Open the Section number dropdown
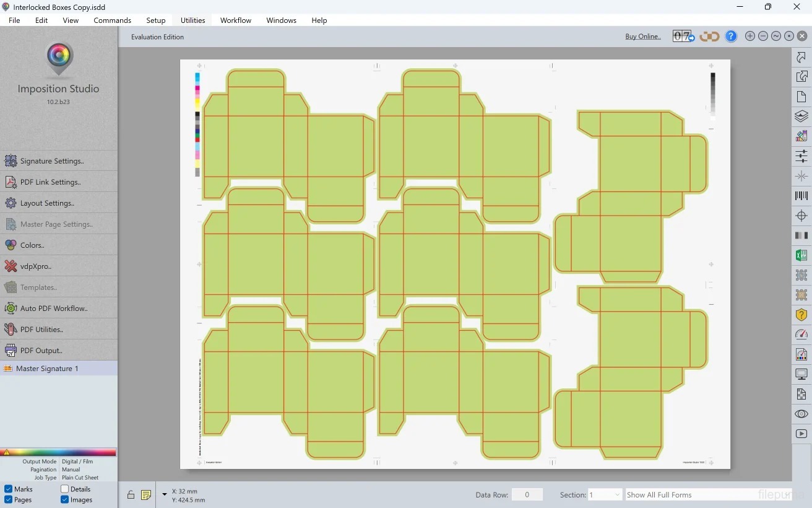 [605, 495]
